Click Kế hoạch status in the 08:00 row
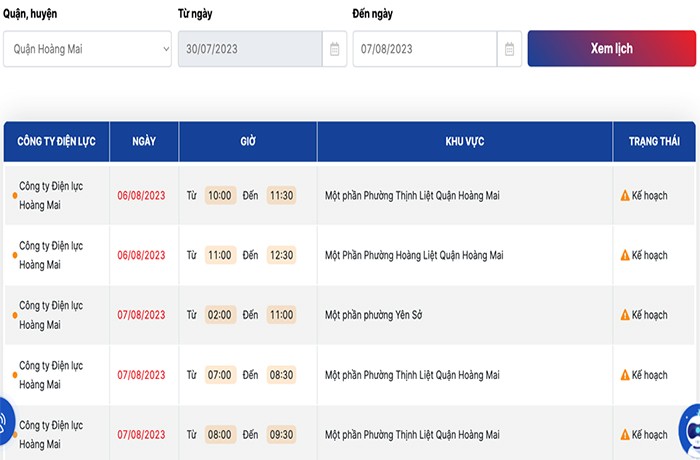The width and height of the screenshot is (700, 460). click(649, 435)
